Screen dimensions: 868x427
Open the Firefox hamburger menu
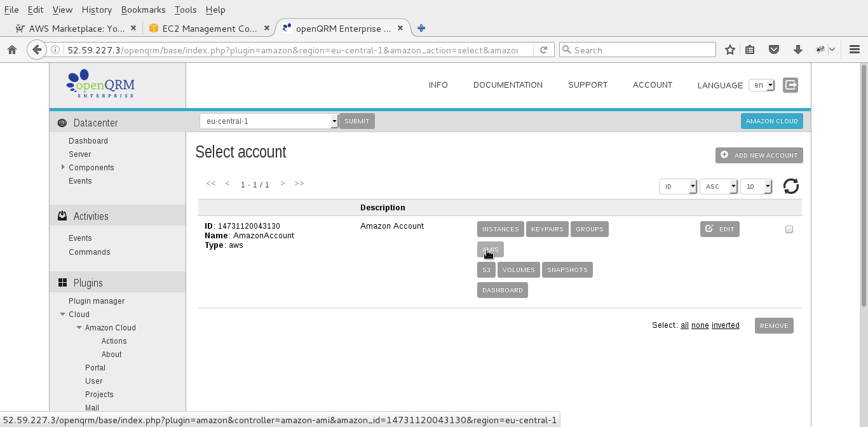[855, 50]
